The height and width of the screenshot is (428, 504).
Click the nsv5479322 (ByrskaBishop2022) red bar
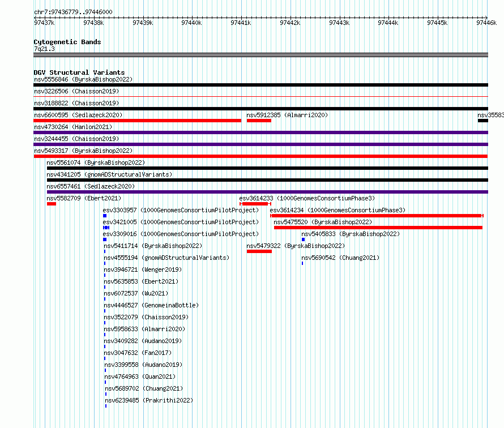point(259,251)
